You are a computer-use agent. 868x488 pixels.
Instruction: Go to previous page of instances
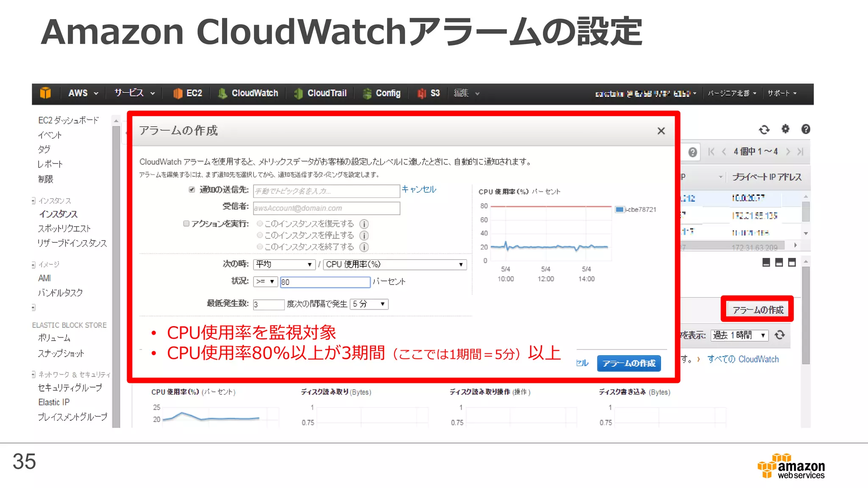(x=724, y=152)
